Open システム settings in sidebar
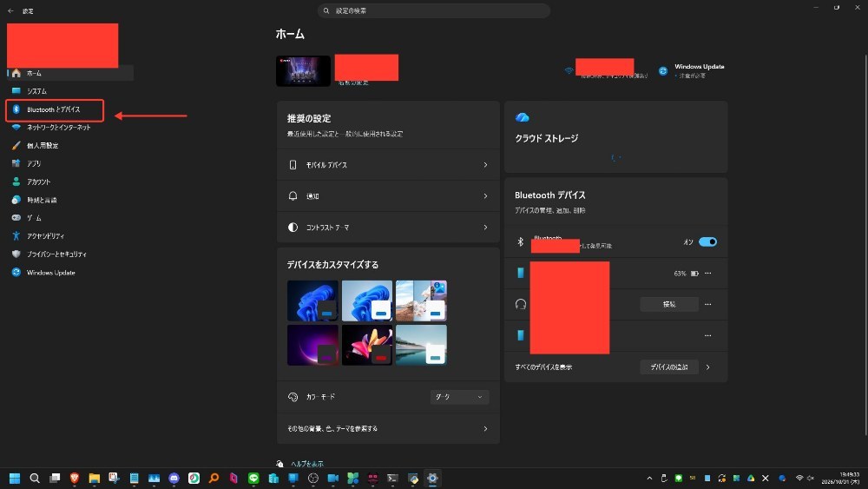This screenshot has height=489, width=868. (69, 91)
